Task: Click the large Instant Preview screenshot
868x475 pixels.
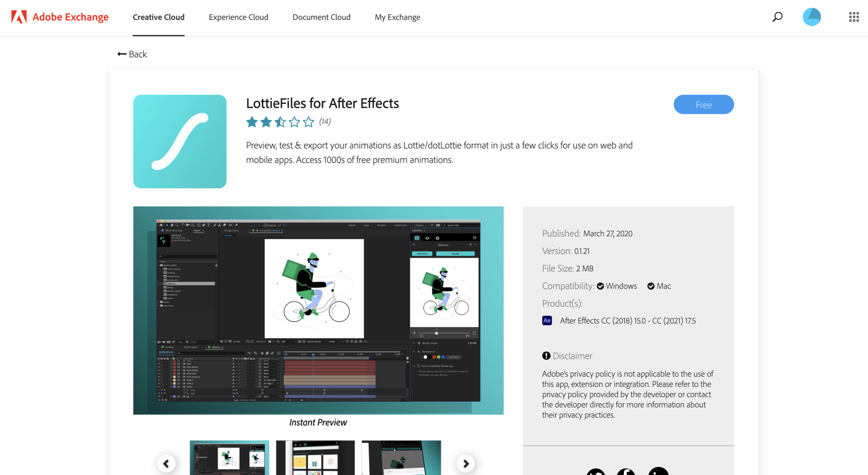Action: click(318, 310)
